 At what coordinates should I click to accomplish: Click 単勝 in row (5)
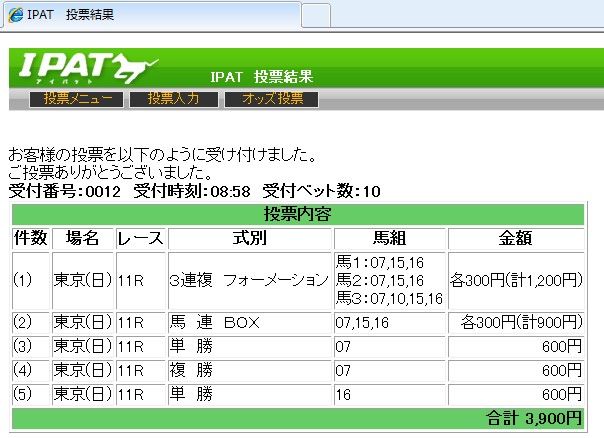click(191, 394)
